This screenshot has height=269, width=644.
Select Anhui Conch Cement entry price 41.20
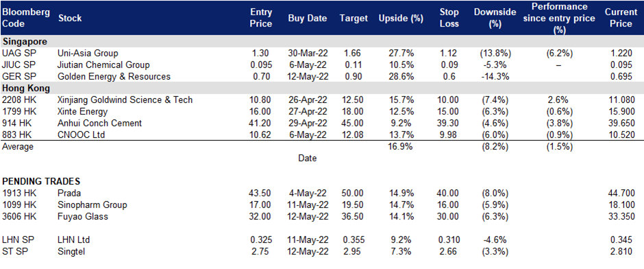(261, 123)
